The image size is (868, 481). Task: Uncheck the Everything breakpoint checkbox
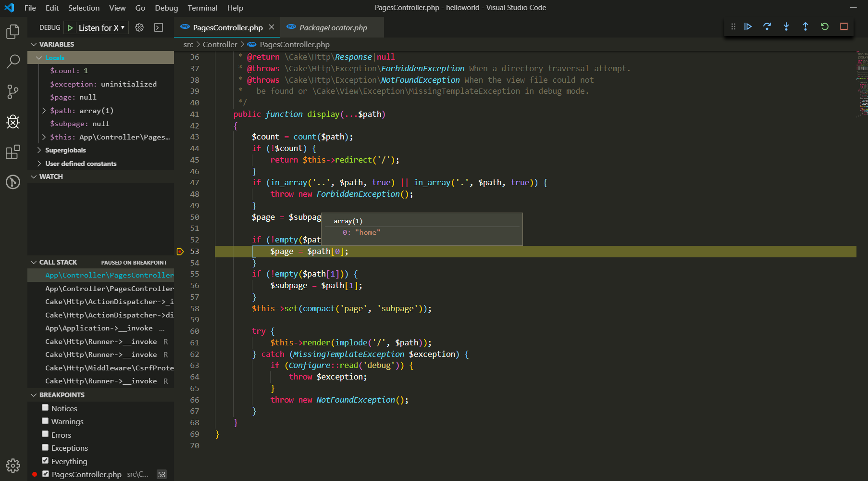point(45,461)
